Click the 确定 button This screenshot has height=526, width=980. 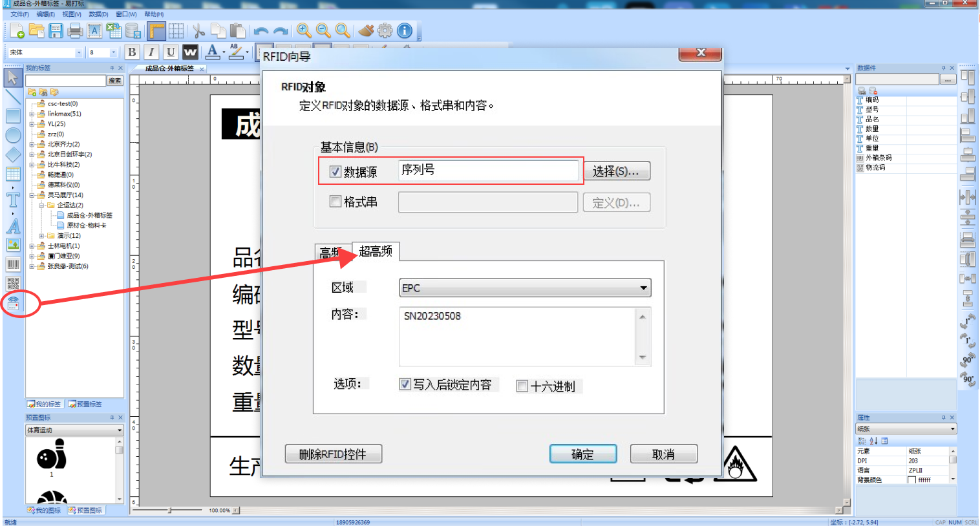pyautogui.click(x=583, y=454)
